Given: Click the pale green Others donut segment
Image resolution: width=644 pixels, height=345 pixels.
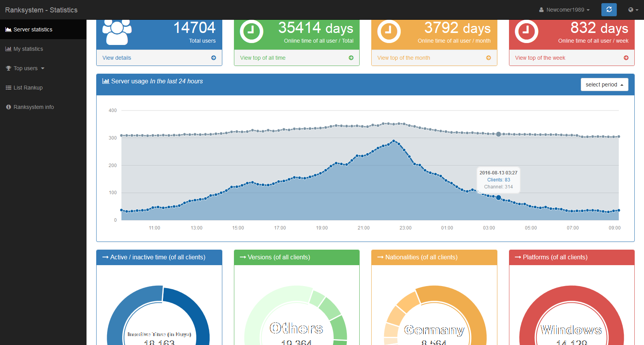Looking at the screenshot, I should click(x=268, y=304).
